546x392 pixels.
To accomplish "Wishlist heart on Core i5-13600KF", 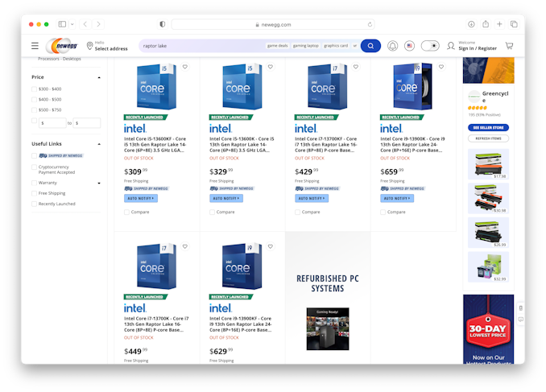I will (x=185, y=67).
